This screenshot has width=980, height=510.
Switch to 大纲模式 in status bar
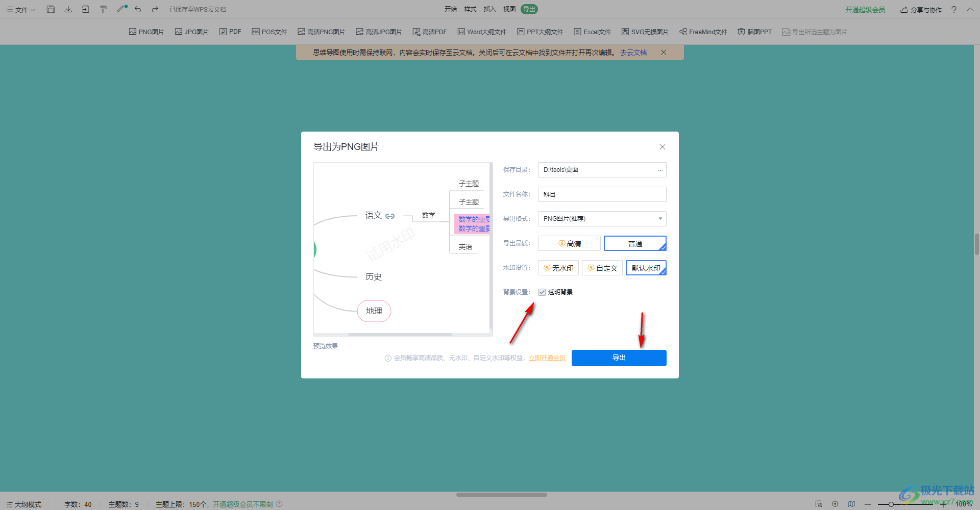coord(24,504)
